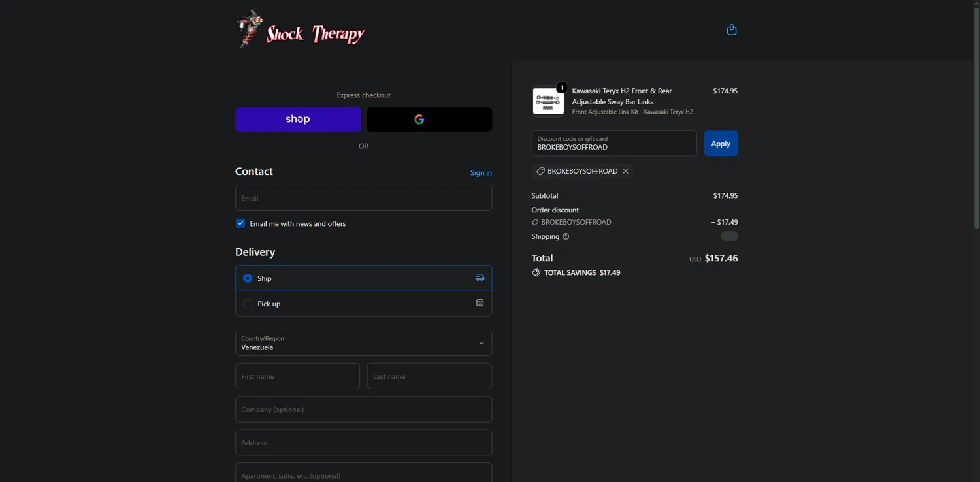Focus the Address field
Viewport: 980px width, 482px height.
pos(363,443)
